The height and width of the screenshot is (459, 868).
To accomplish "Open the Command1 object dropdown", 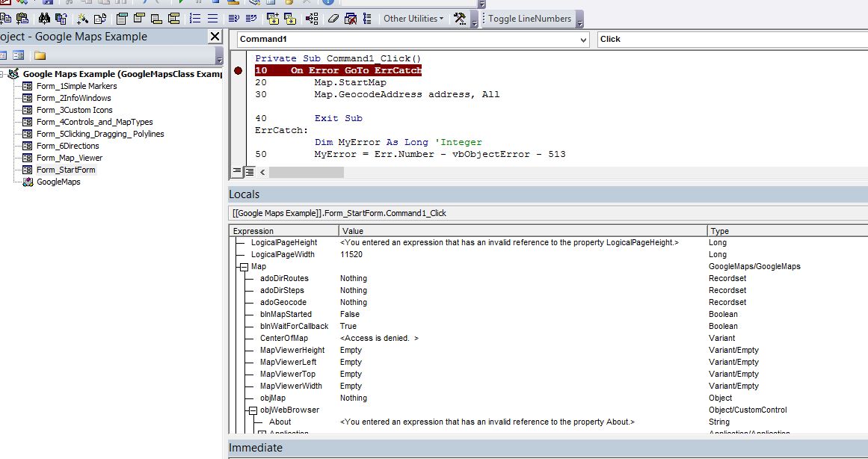I will click(583, 40).
